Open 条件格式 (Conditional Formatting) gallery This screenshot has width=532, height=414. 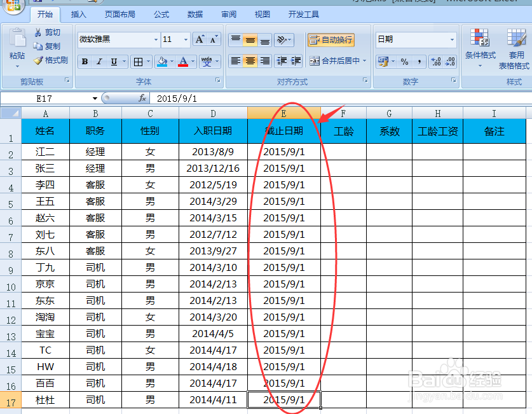[480, 46]
